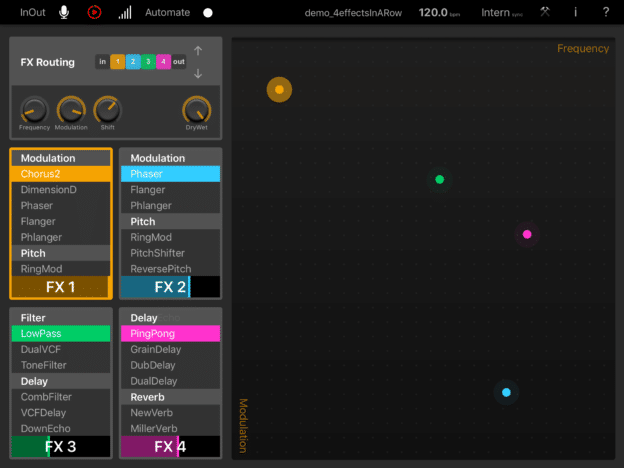Tap the Pitch category header in FX 2
The height and width of the screenshot is (468, 624).
170,222
